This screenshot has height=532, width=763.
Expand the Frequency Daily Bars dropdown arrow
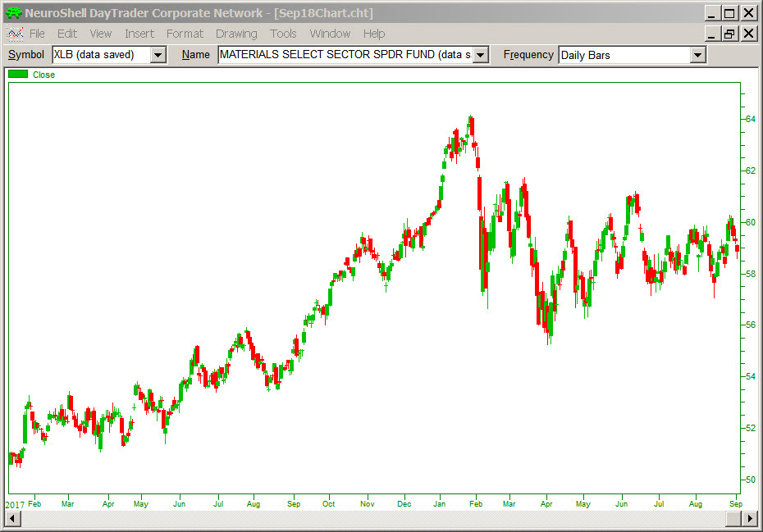click(697, 55)
